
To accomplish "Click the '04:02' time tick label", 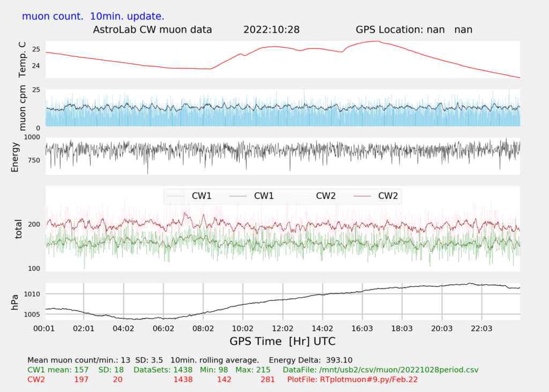I will 123,329.
